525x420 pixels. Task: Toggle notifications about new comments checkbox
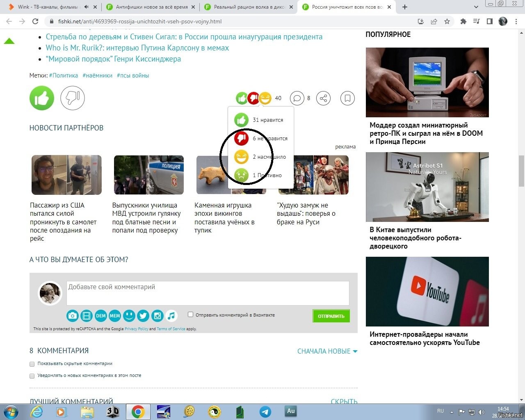(32, 376)
